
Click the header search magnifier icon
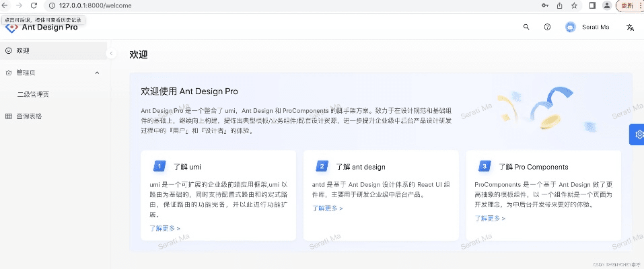point(526,28)
